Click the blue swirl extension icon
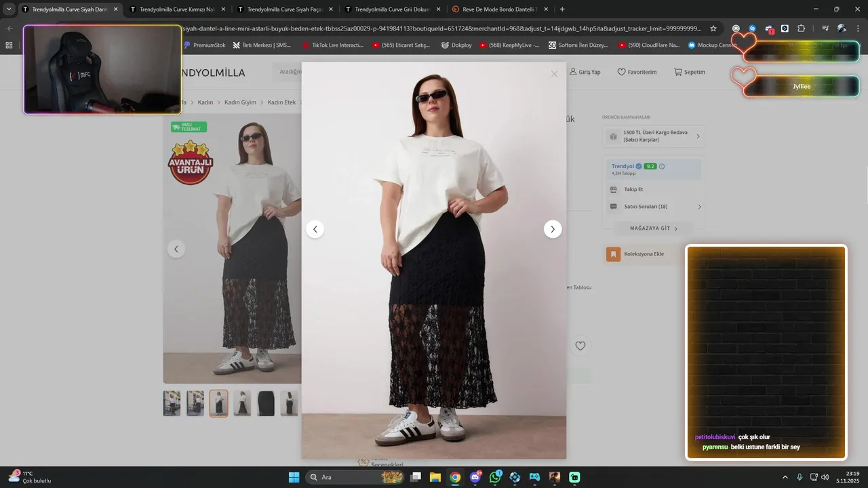This screenshot has width=868, height=488. (752, 28)
